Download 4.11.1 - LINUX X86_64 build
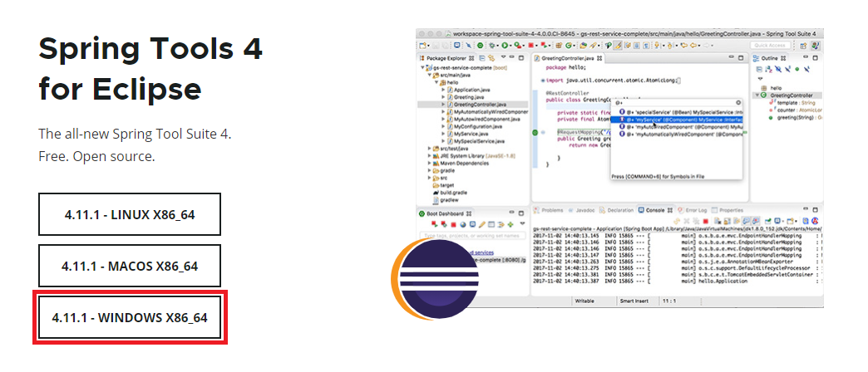The width and height of the screenshot is (868, 372). click(x=130, y=214)
